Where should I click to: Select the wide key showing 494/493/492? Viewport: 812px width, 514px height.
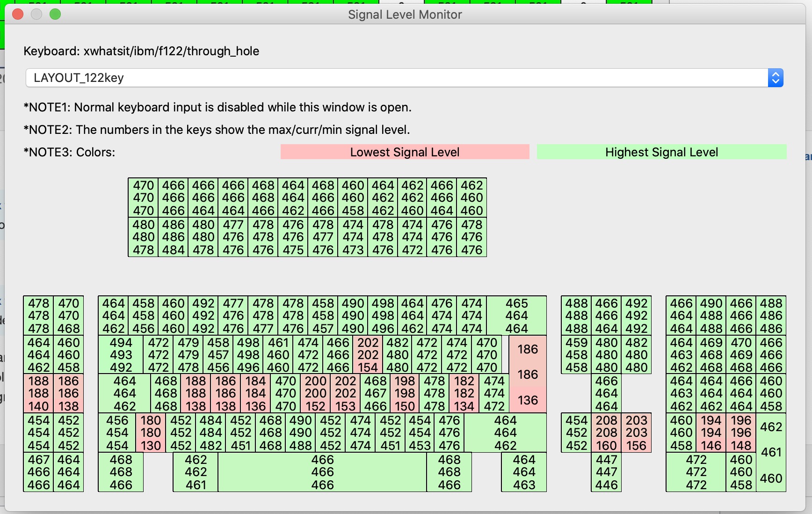point(121,355)
